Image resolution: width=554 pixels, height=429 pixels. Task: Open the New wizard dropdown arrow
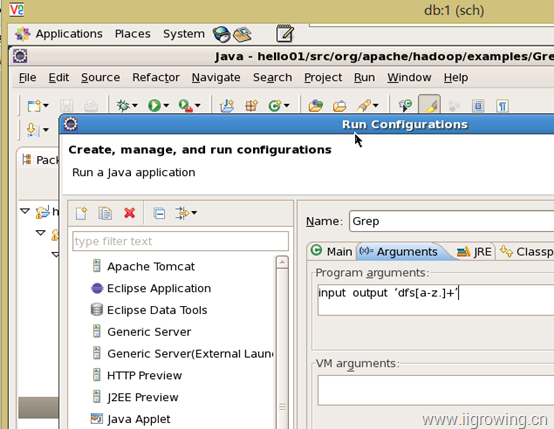click(46, 105)
